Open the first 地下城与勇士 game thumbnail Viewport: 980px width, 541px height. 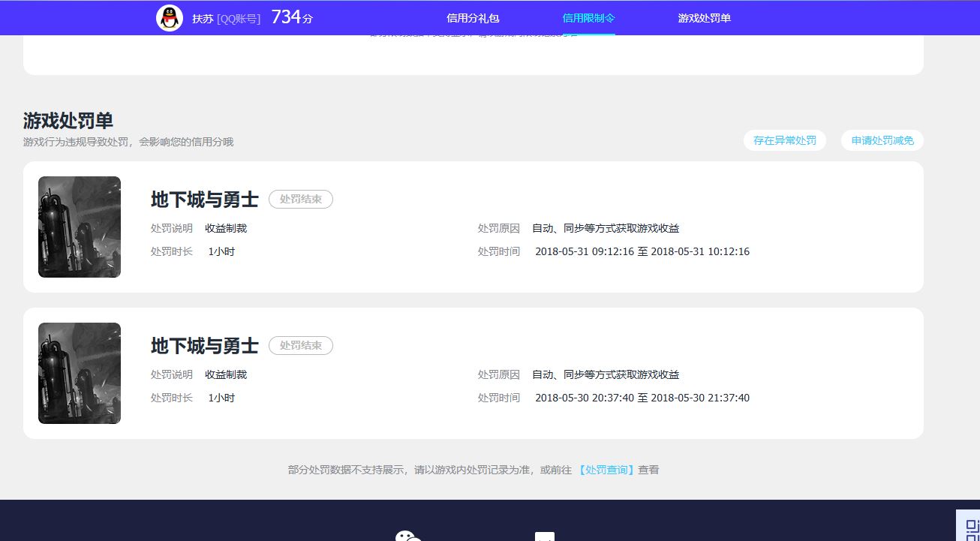(80, 227)
